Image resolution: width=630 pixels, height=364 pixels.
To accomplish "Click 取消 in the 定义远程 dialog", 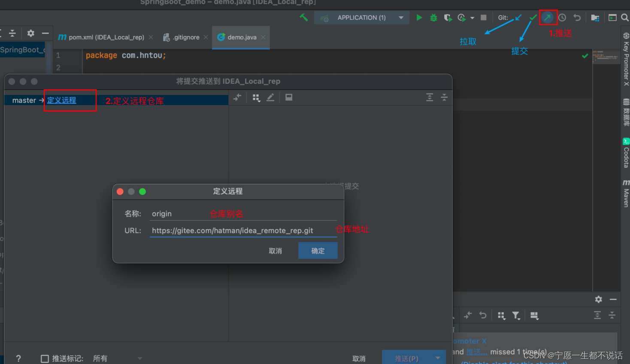I will pos(276,251).
